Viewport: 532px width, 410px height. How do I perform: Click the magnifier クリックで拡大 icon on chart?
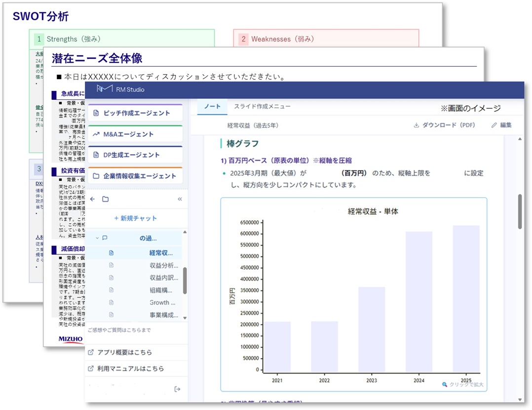point(445,384)
